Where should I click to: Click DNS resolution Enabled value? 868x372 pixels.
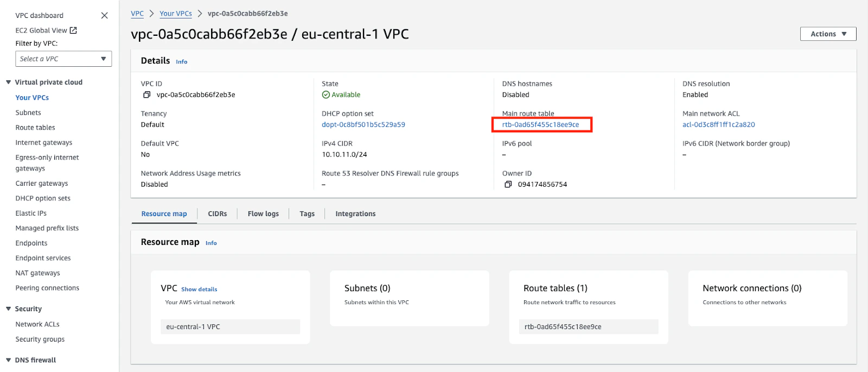pyautogui.click(x=695, y=95)
